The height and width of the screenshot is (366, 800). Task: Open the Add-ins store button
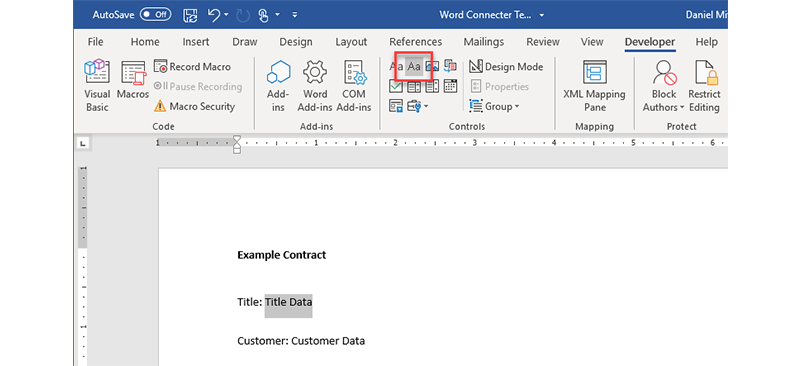click(278, 85)
